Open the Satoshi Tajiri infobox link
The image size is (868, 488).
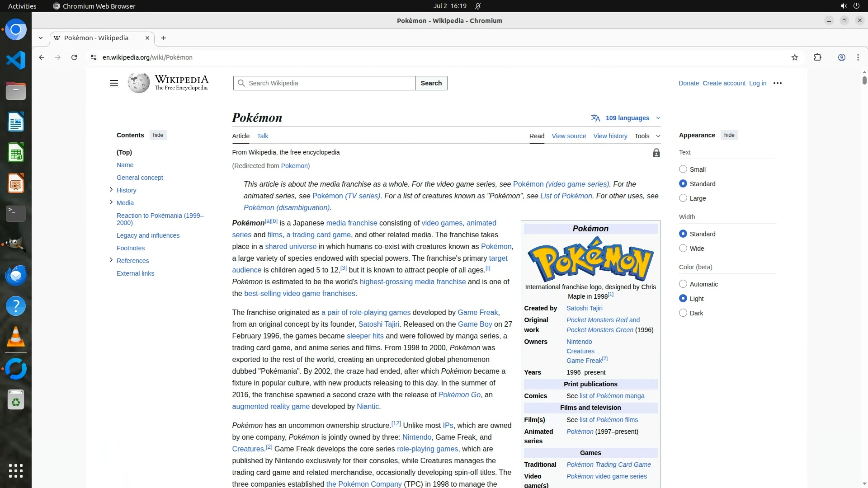coord(584,308)
